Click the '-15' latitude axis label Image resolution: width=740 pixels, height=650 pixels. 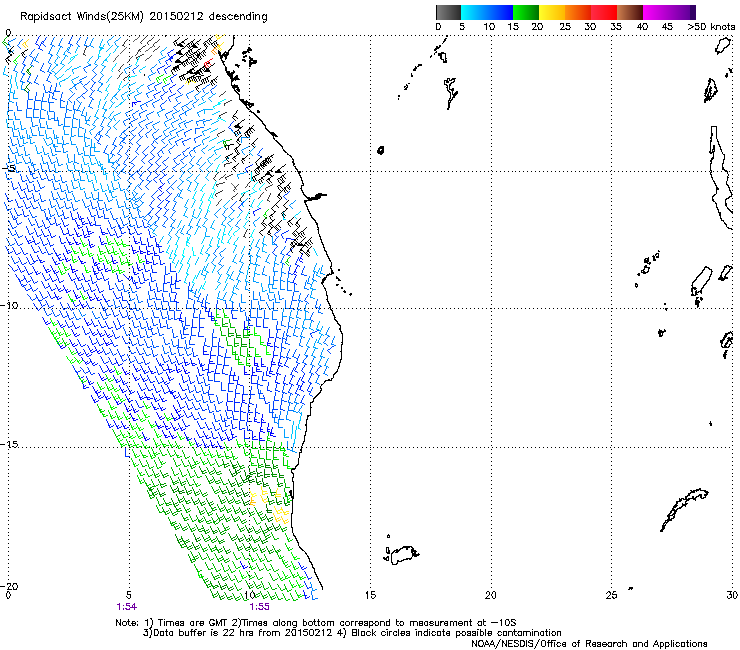9,444
